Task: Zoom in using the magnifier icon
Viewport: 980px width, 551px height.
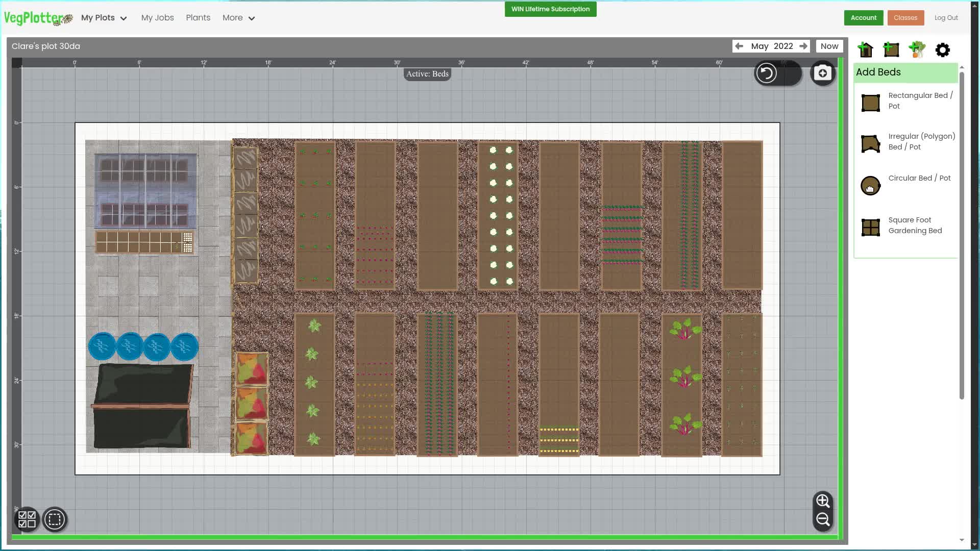Action: pyautogui.click(x=822, y=501)
